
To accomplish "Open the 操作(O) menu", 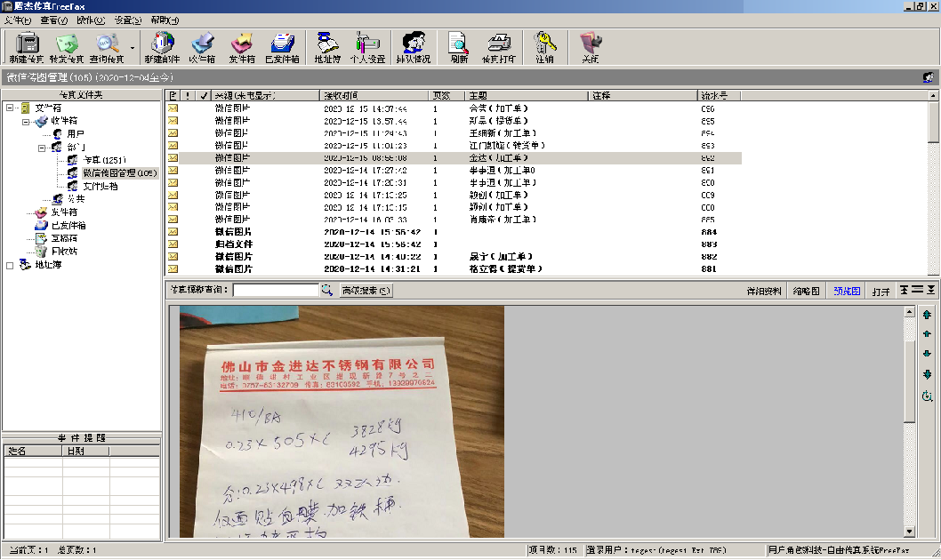I will pyautogui.click(x=91, y=20).
